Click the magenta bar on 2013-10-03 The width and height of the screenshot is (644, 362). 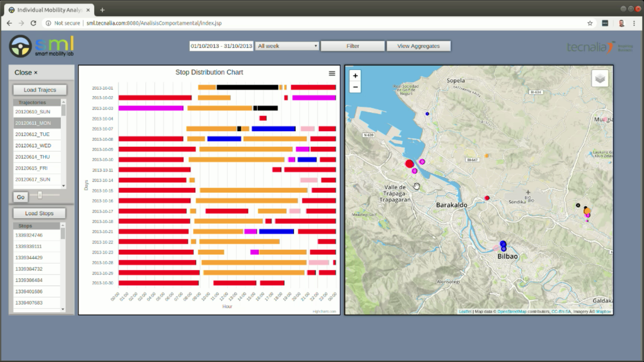pyautogui.click(x=151, y=108)
